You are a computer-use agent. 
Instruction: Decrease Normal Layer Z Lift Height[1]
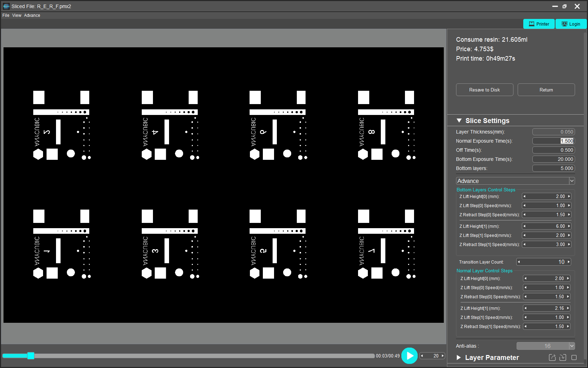pyautogui.click(x=525, y=308)
